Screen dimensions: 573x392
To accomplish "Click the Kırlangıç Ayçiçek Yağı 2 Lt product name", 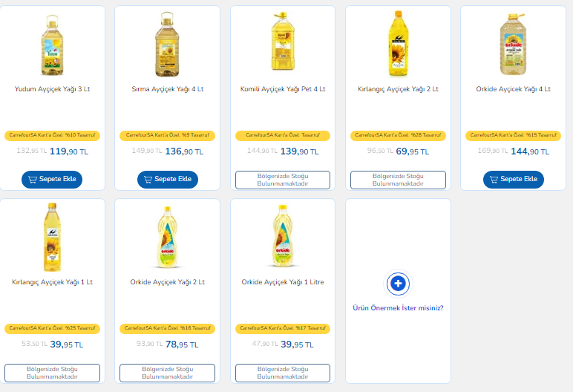I will tap(398, 89).
